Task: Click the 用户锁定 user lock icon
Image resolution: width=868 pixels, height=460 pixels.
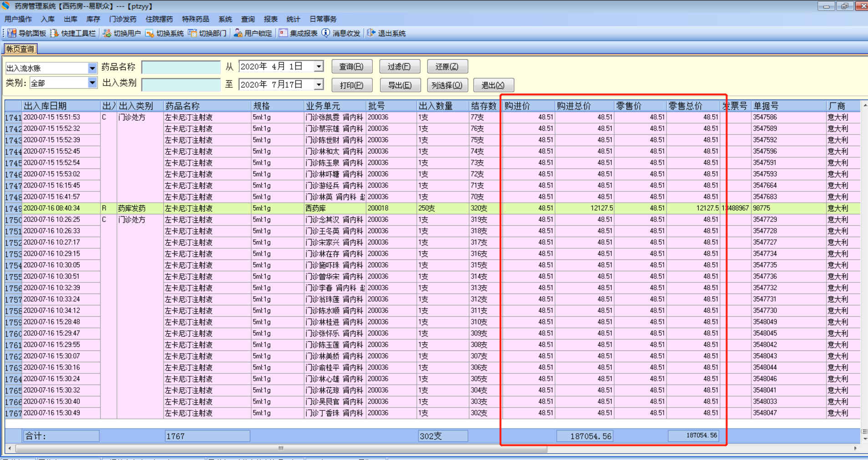Action: point(238,33)
